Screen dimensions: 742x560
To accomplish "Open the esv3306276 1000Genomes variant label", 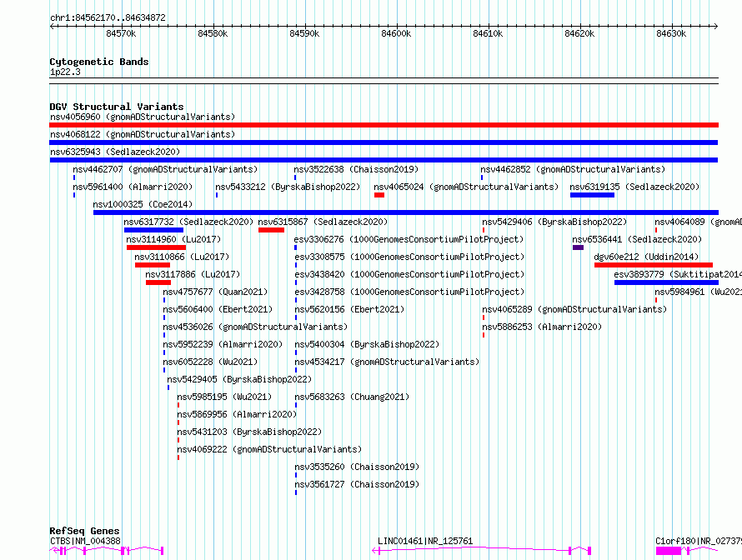I will coord(409,239).
